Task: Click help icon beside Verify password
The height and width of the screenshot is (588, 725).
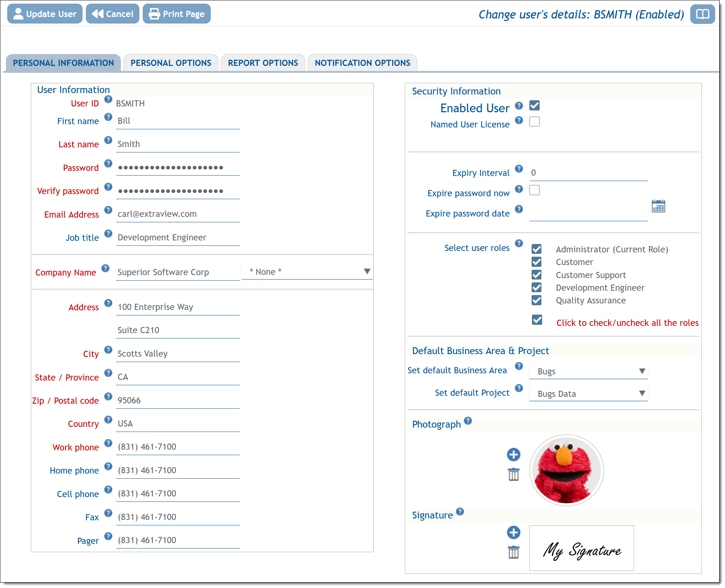Action: (x=108, y=187)
